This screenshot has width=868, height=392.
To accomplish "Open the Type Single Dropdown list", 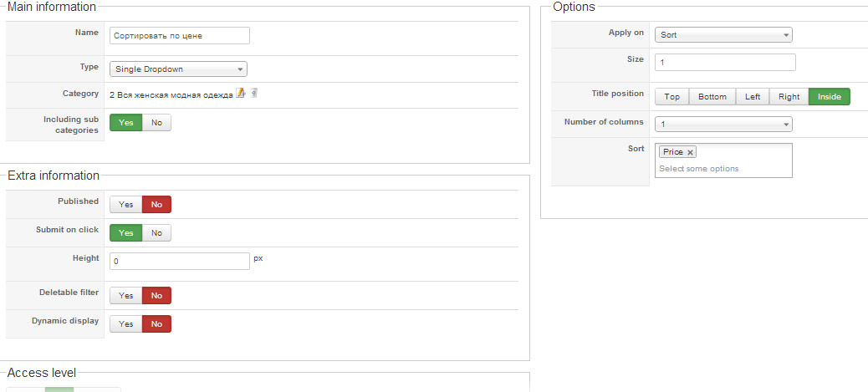I will [178, 69].
